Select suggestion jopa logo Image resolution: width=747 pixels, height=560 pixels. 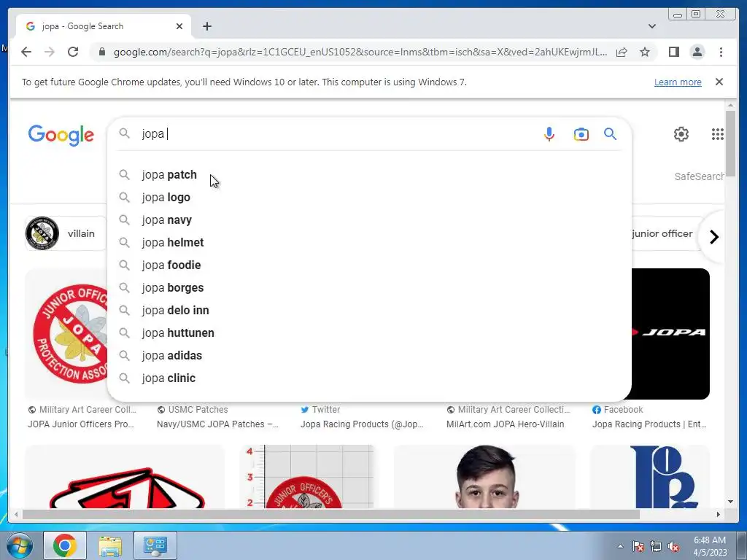click(x=369, y=197)
